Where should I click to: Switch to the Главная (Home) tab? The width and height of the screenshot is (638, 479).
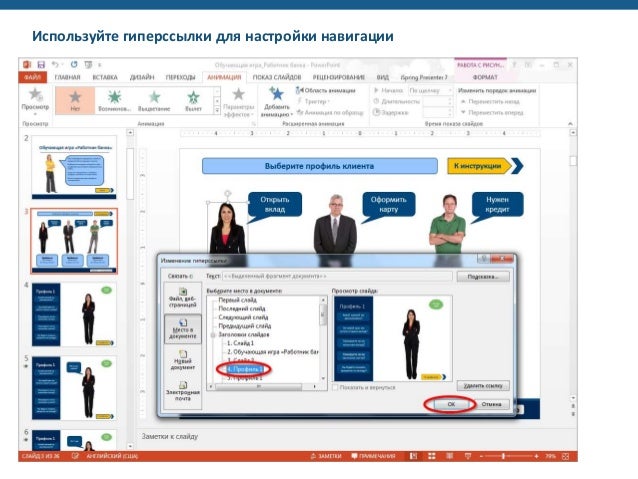(x=68, y=77)
